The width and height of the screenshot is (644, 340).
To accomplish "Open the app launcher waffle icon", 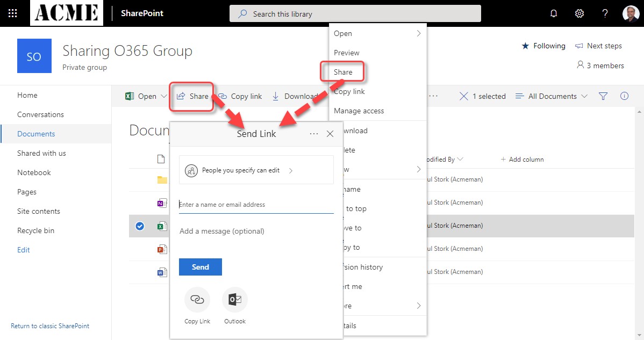I will click(x=13, y=13).
